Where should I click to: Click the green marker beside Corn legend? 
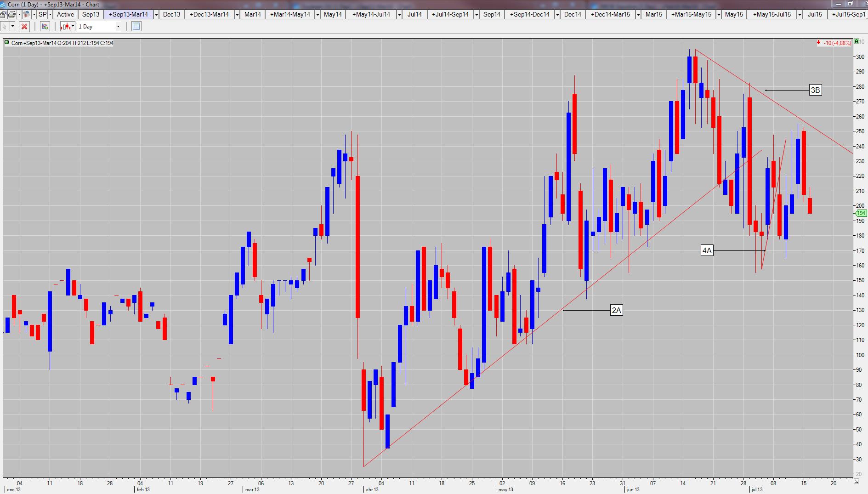click(x=6, y=42)
